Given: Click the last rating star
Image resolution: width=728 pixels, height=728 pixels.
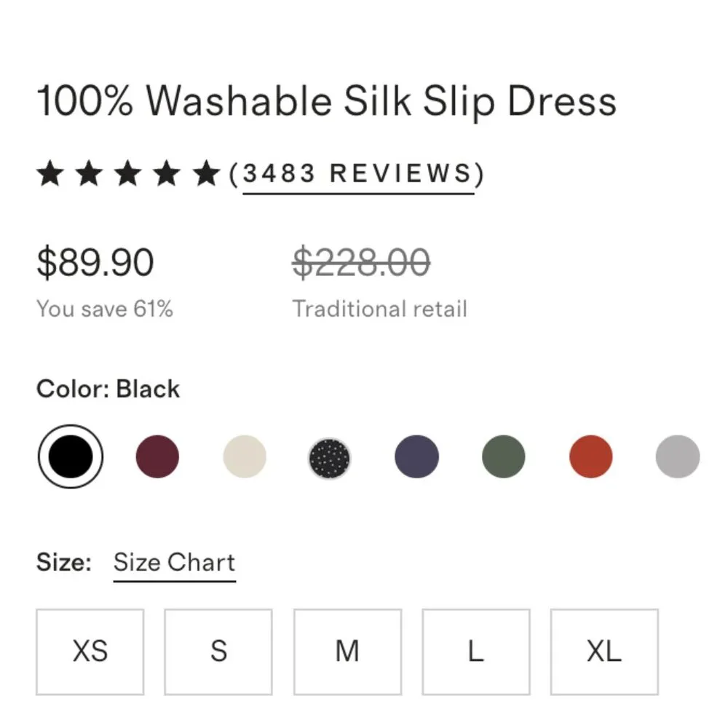Looking at the screenshot, I should [x=205, y=173].
